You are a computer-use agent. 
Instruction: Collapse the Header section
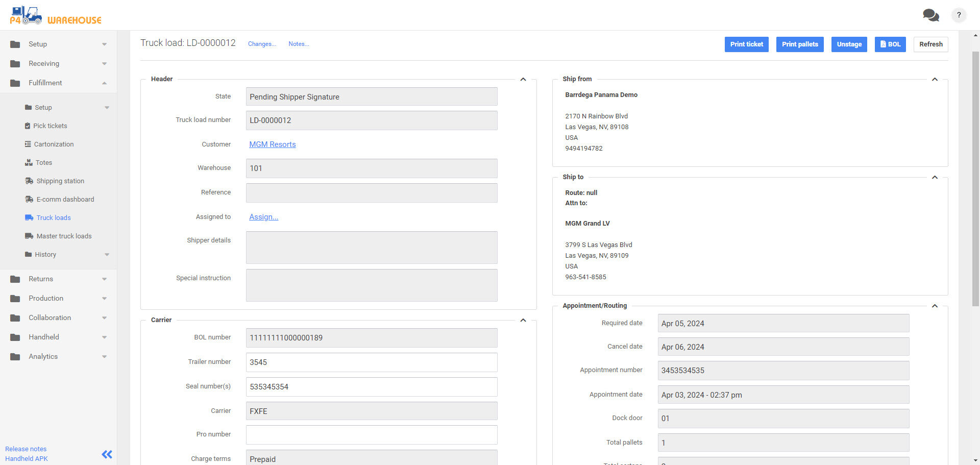[x=523, y=80]
